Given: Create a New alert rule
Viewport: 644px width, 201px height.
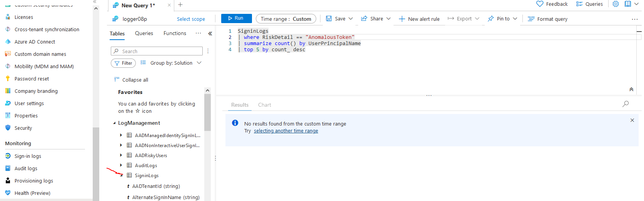Looking at the screenshot, I should click(x=419, y=19).
